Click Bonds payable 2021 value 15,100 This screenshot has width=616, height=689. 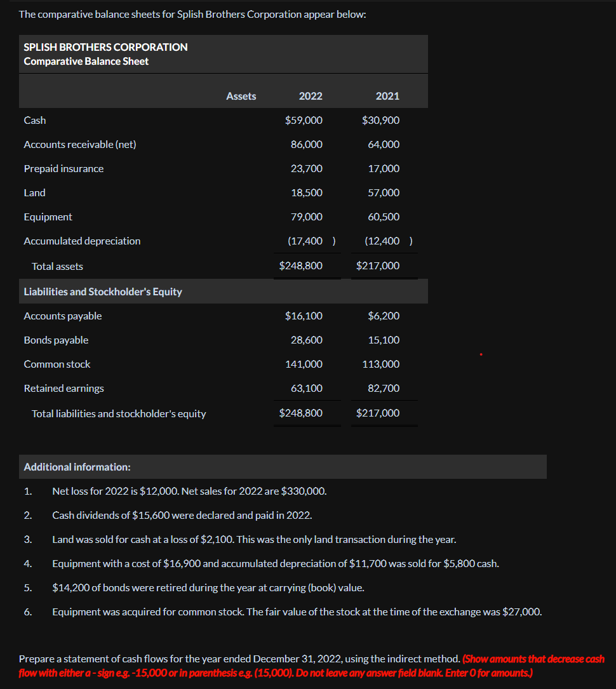[x=384, y=340]
